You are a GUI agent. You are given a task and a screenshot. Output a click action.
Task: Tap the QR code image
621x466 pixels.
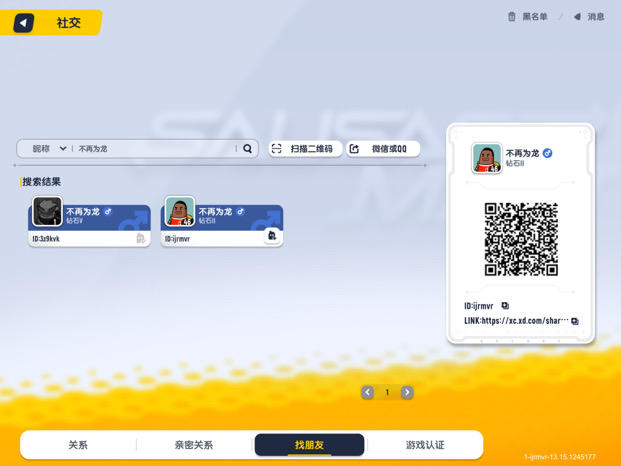tap(521, 239)
